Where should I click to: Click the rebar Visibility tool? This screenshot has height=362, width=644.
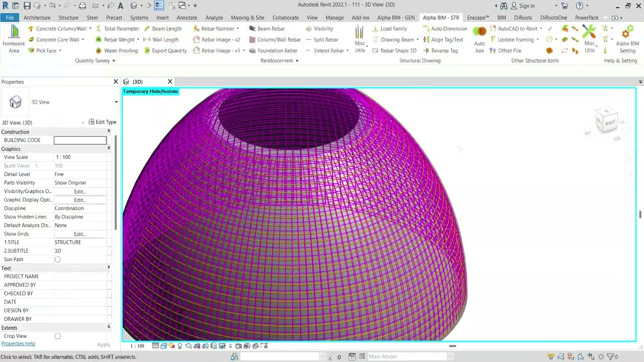[x=319, y=29]
